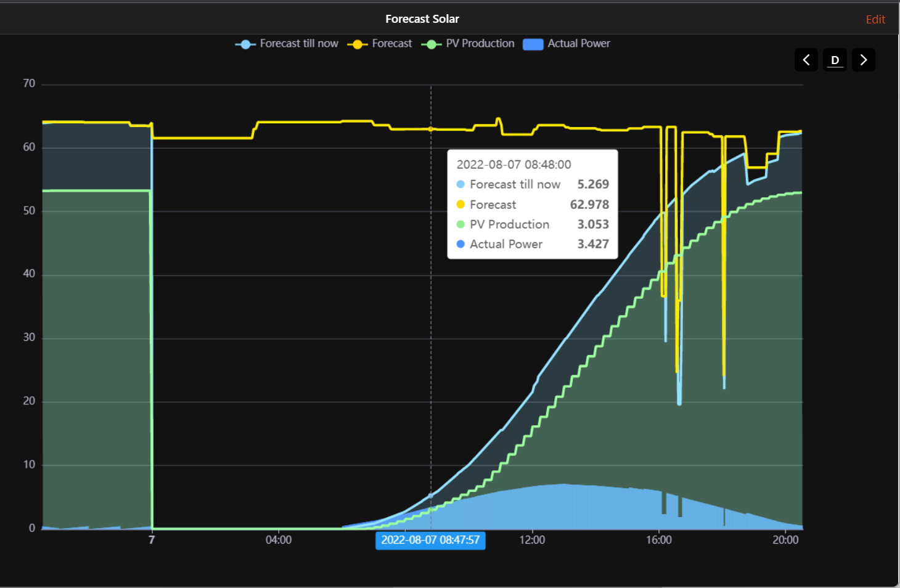
Task: Click the highlighted 2022-08-07 08:47:57 axis label
Action: coord(430,540)
